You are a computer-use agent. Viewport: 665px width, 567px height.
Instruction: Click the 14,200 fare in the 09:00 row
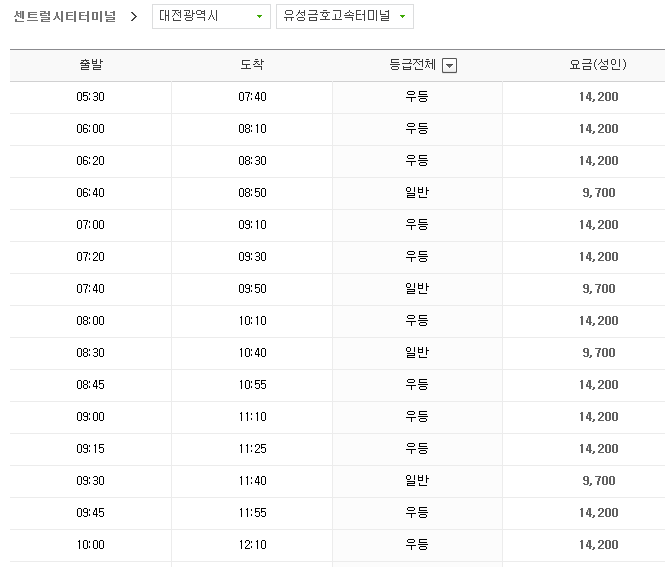tap(598, 417)
